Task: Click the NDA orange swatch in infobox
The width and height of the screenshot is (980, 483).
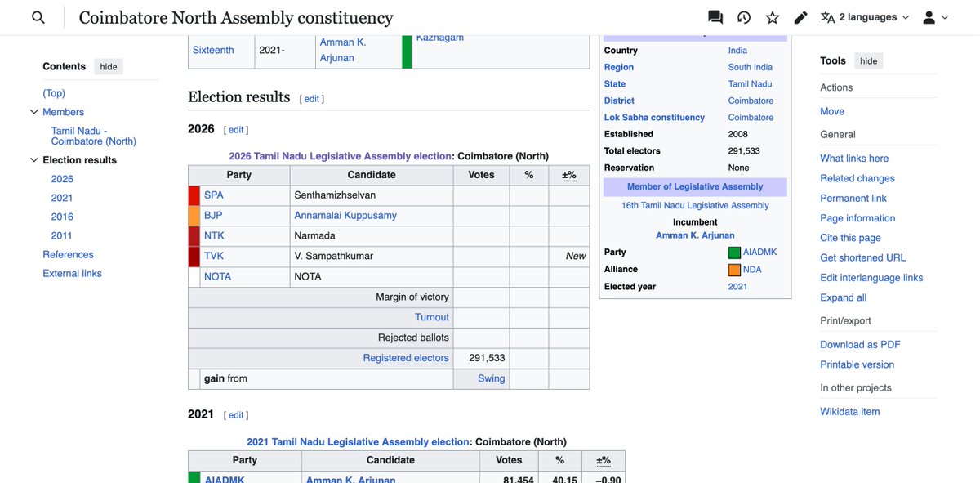Action: (734, 270)
